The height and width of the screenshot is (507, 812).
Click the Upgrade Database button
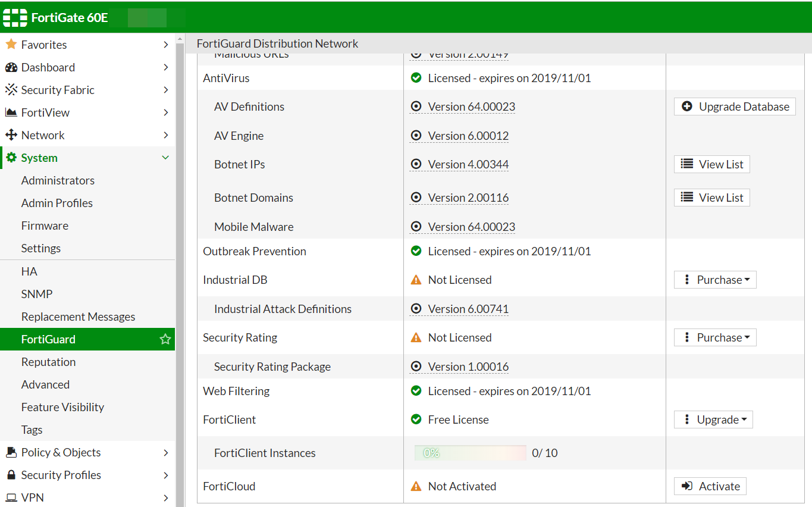tap(735, 107)
